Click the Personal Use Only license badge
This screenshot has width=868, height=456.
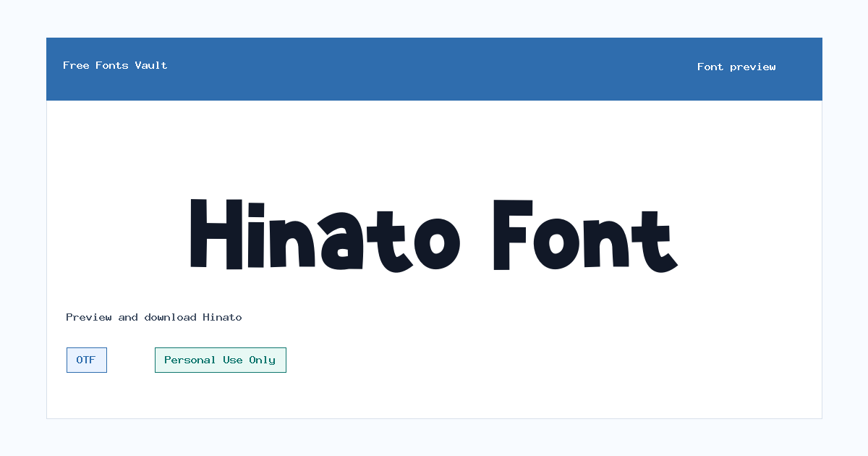(221, 360)
